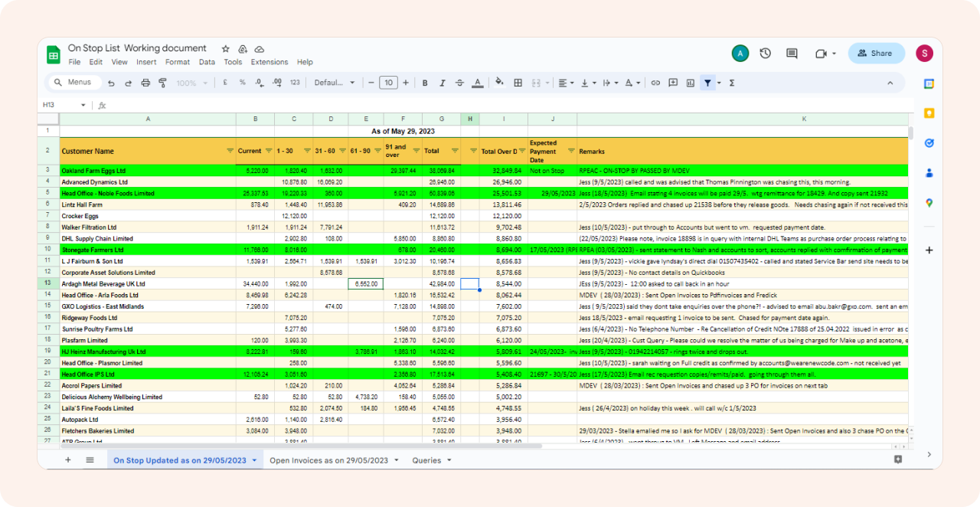Check the cloud save status icon
The height and width of the screenshot is (507, 980).
260,48
